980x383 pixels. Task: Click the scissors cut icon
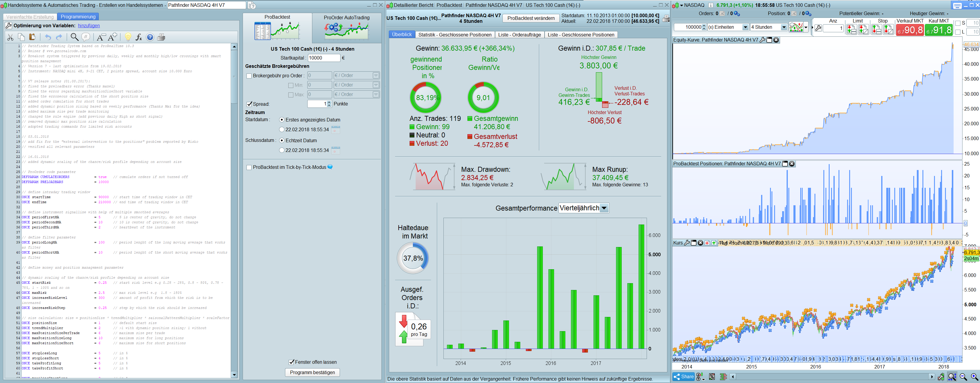tap(10, 37)
